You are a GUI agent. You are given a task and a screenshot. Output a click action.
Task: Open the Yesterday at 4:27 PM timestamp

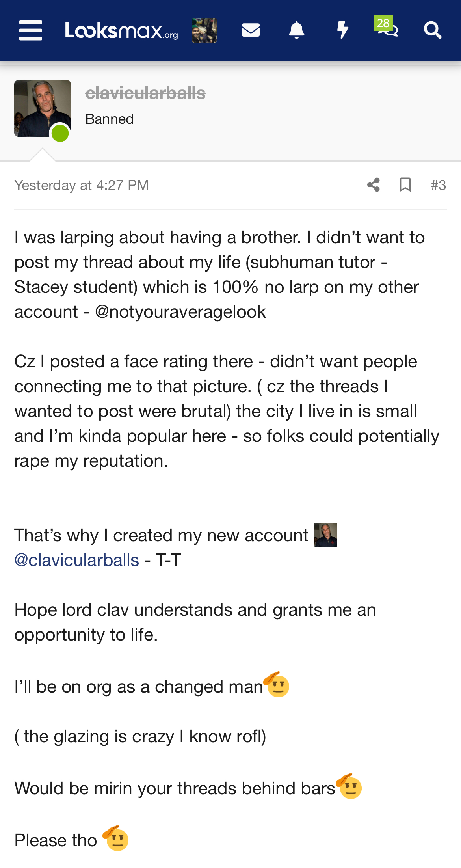(82, 185)
